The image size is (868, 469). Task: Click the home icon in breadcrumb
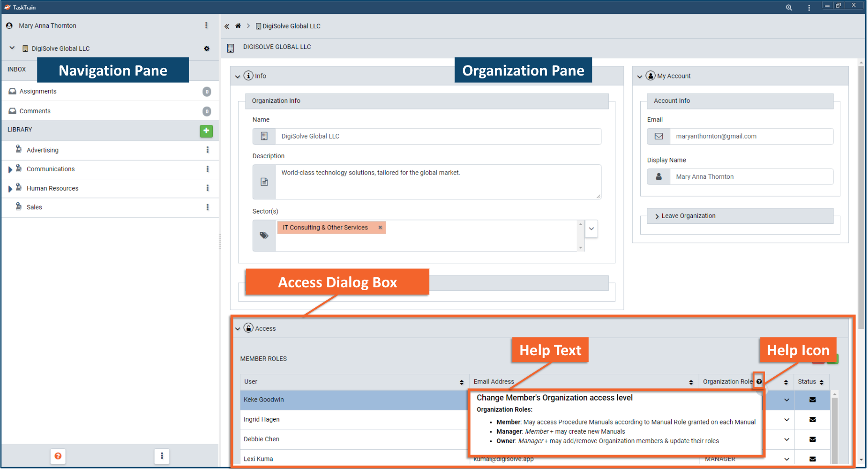click(x=238, y=26)
